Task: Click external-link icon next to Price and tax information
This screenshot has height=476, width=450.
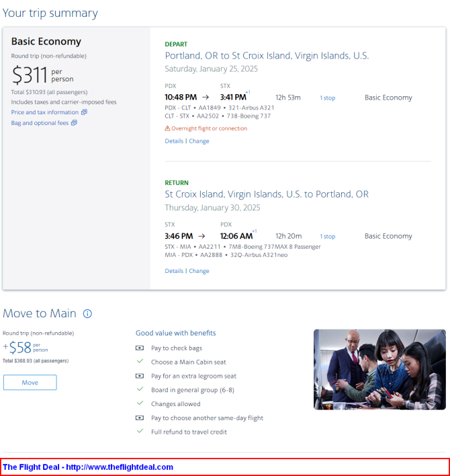Action: 85,112
